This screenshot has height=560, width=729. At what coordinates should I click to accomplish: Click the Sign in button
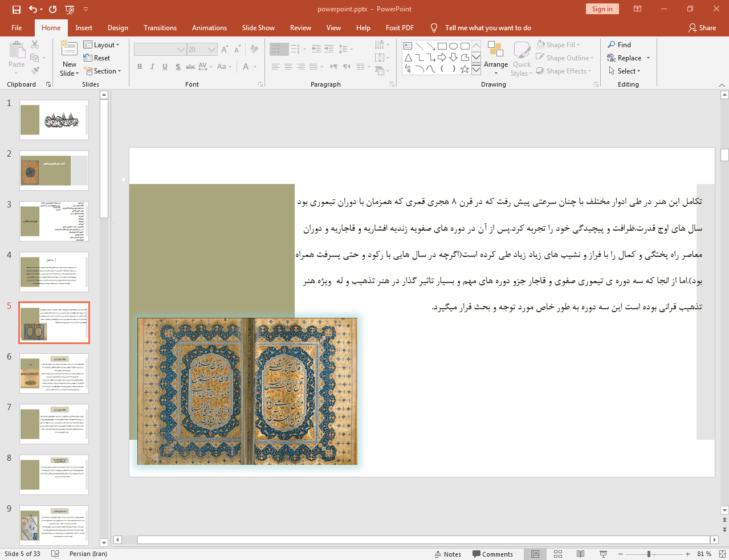[602, 9]
